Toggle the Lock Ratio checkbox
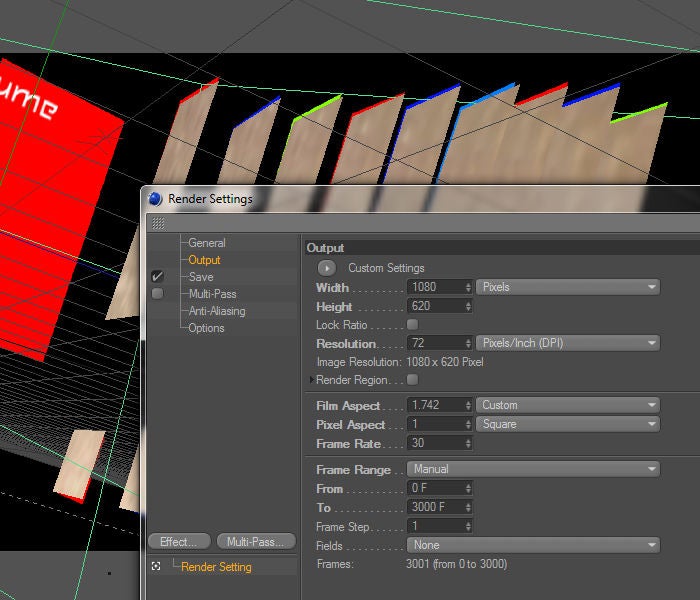700x600 pixels. tap(412, 325)
